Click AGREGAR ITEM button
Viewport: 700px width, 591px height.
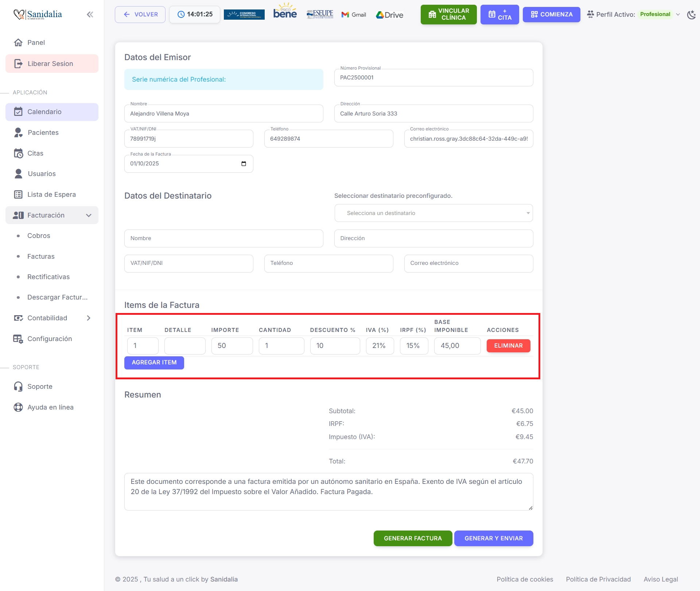tap(154, 363)
